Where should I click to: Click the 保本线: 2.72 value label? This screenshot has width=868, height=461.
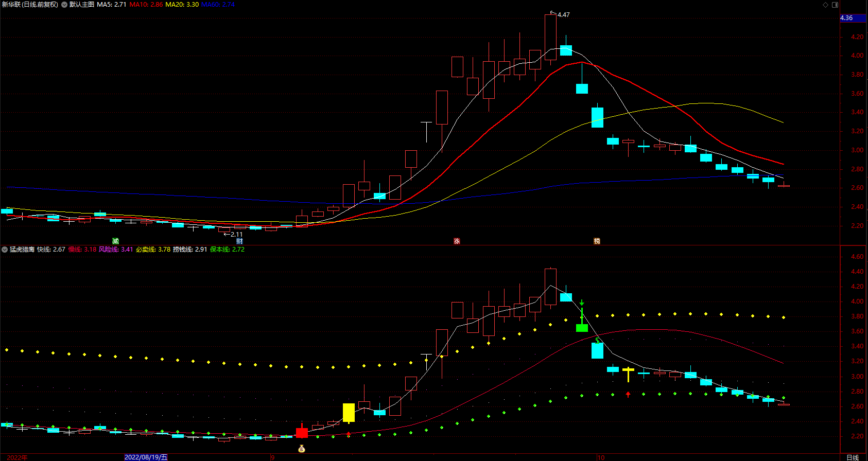(x=227, y=250)
